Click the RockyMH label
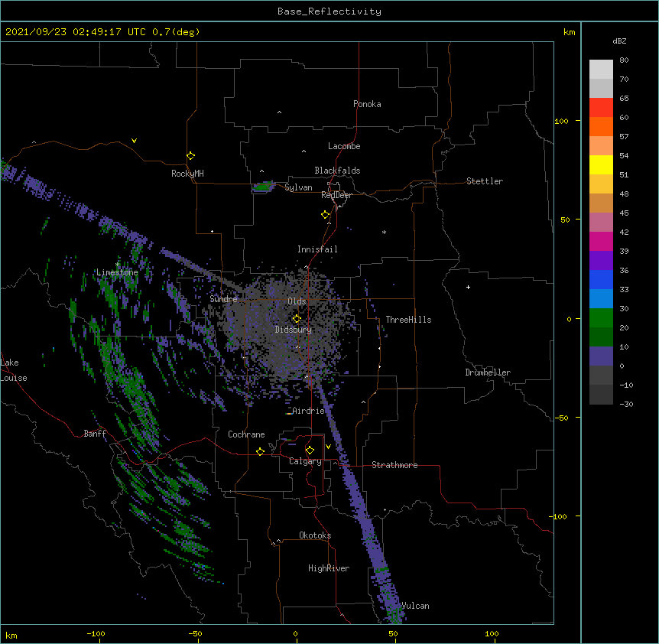Image resolution: width=659 pixels, height=644 pixels. click(x=187, y=174)
